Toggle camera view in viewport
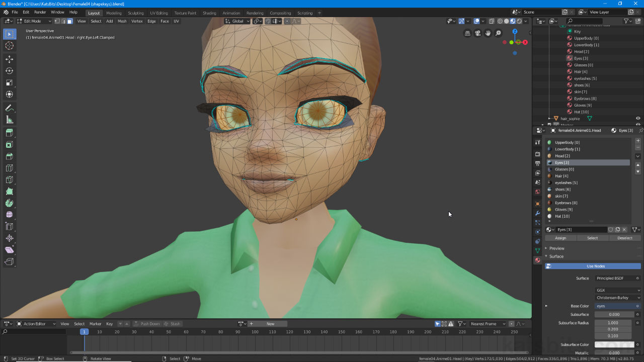 coord(478,33)
